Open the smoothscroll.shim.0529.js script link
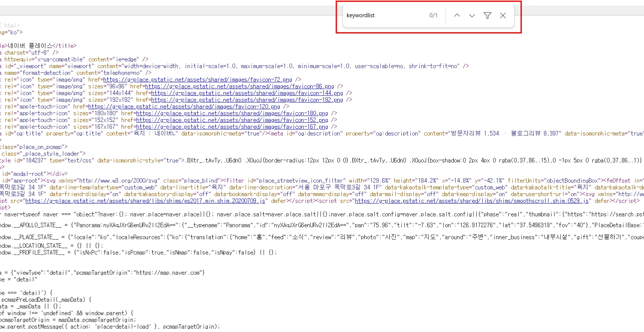 pos(472,201)
